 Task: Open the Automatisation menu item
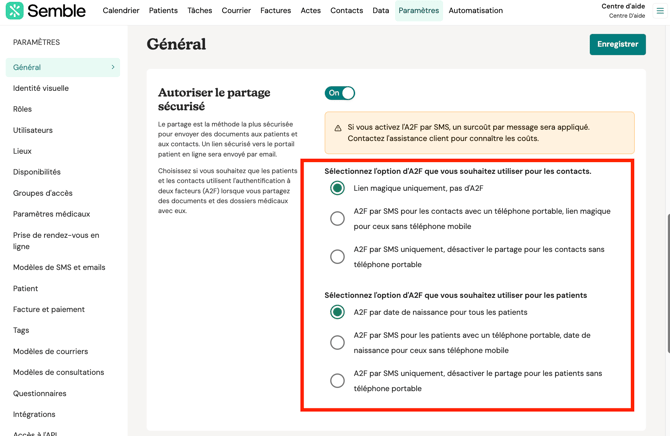(x=476, y=11)
